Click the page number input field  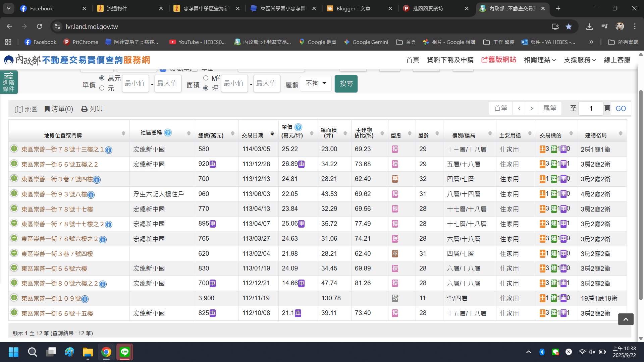591,108
